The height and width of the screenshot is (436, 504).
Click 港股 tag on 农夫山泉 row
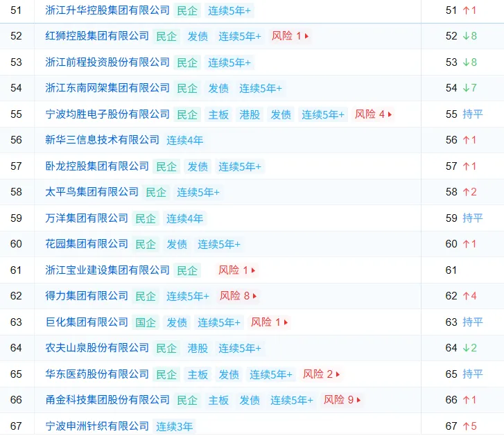coord(198,348)
